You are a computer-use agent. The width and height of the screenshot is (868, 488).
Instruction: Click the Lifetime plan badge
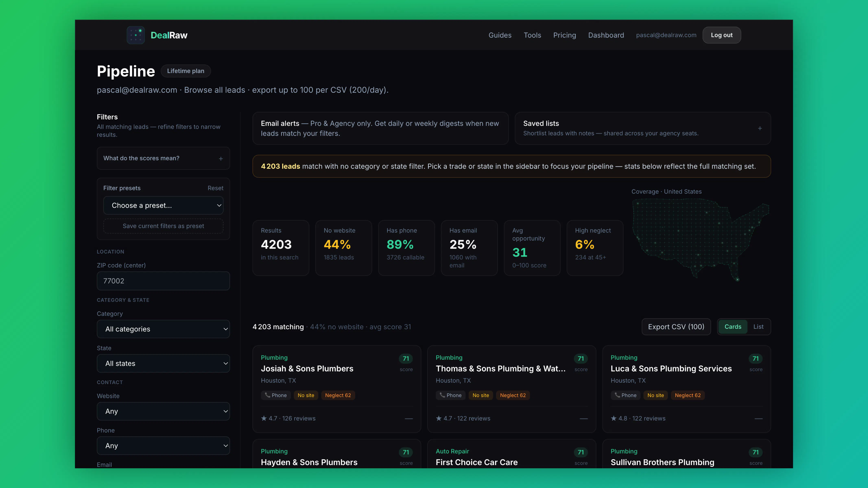coord(186,71)
